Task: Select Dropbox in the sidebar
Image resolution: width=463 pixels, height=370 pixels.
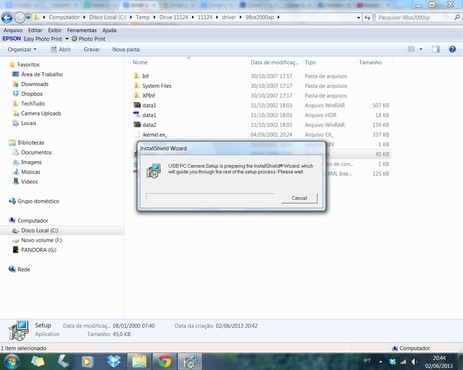Action: click(28, 94)
